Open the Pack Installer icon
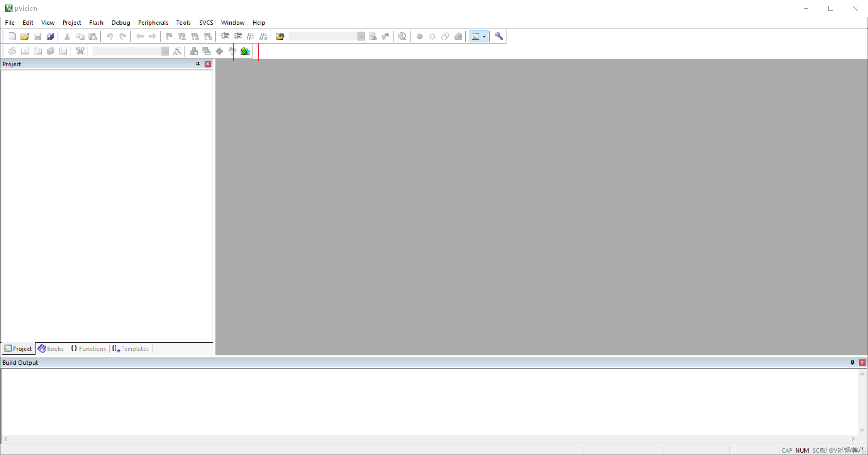868x455 pixels. [245, 51]
